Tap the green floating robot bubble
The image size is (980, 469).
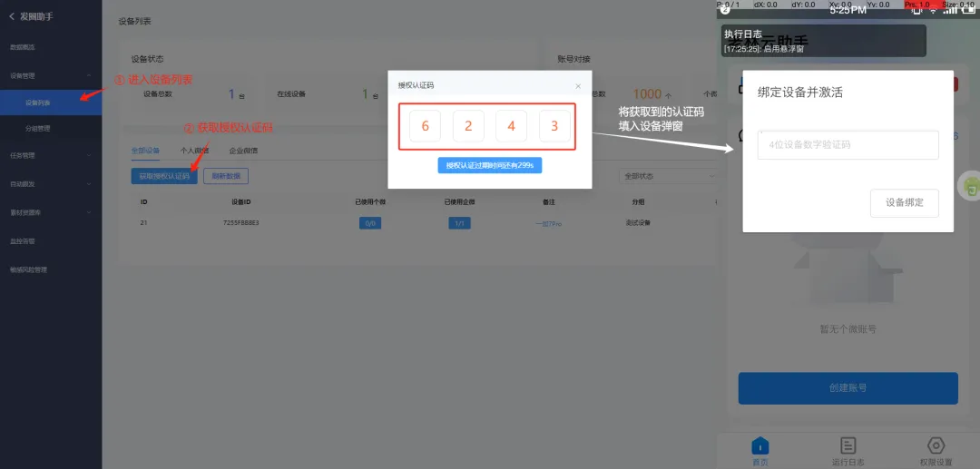coord(971,187)
